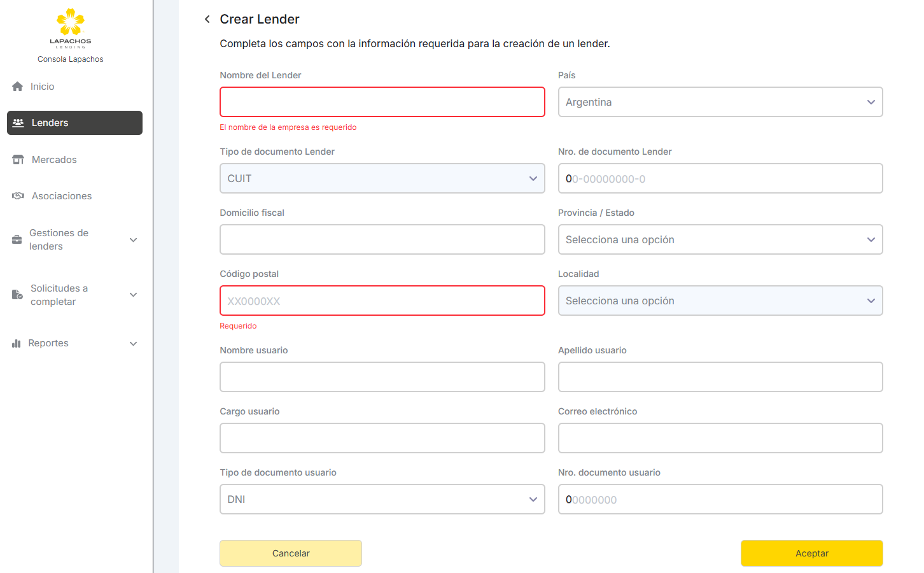Go to Mercados in the sidebar
The width and height of the screenshot is (924, 573).
(x=54, y=160)
